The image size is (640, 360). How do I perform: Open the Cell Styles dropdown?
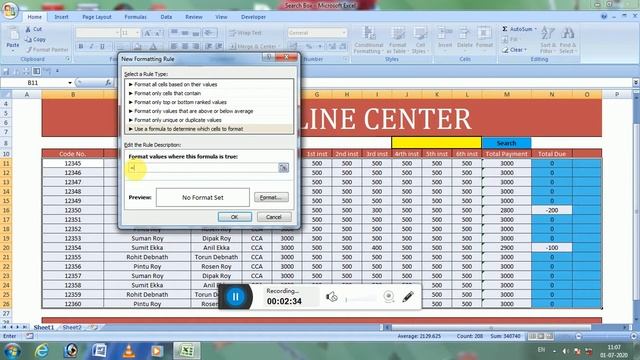[x=419, y=40]
